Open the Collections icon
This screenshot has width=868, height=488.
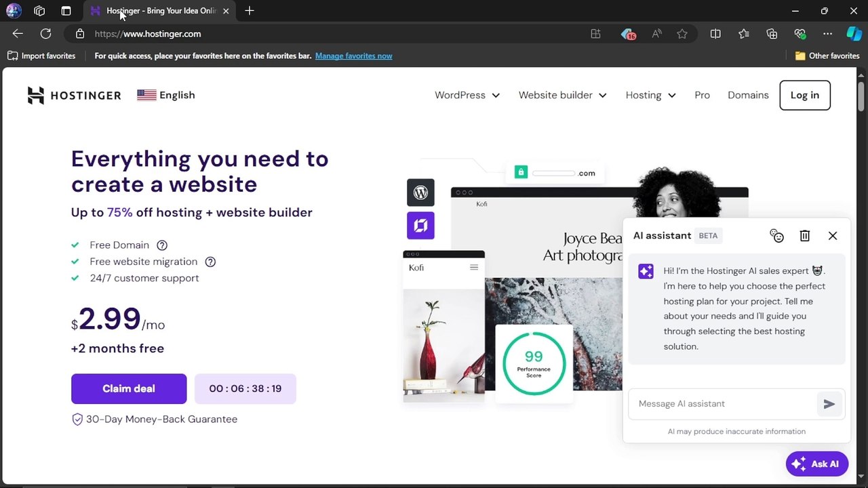click(x=772, y=34)
